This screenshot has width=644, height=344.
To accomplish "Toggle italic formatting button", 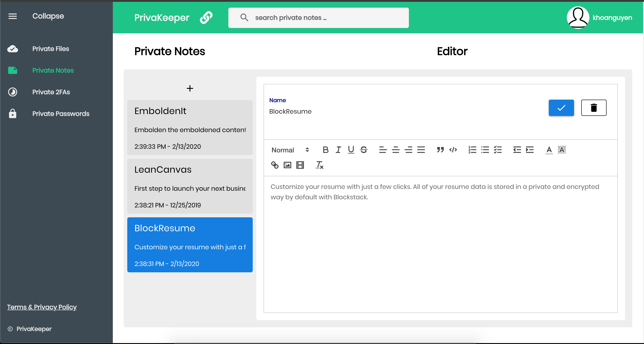I will pyautogui.click(x=338, y=150).
